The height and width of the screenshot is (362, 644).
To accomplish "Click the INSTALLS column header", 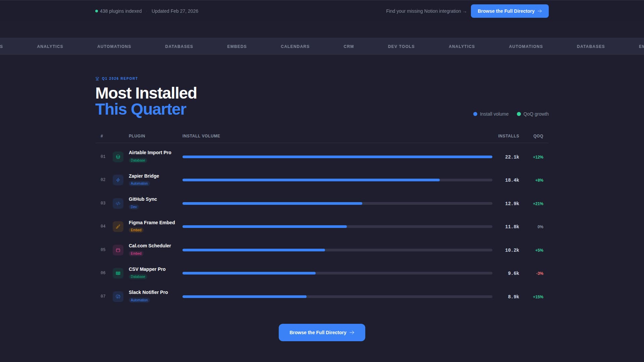I will click(508, 136).
